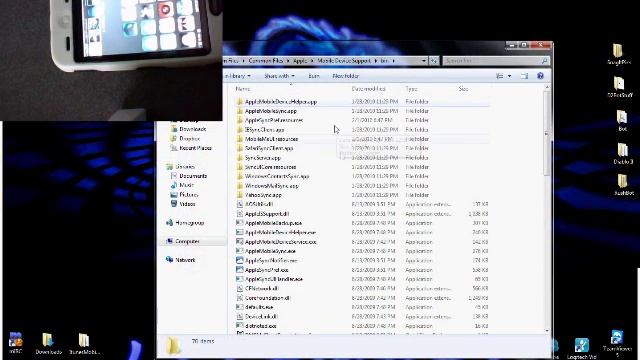Click the scroll down arrow of file list
The image size is (640, 360).
[547, 331]
